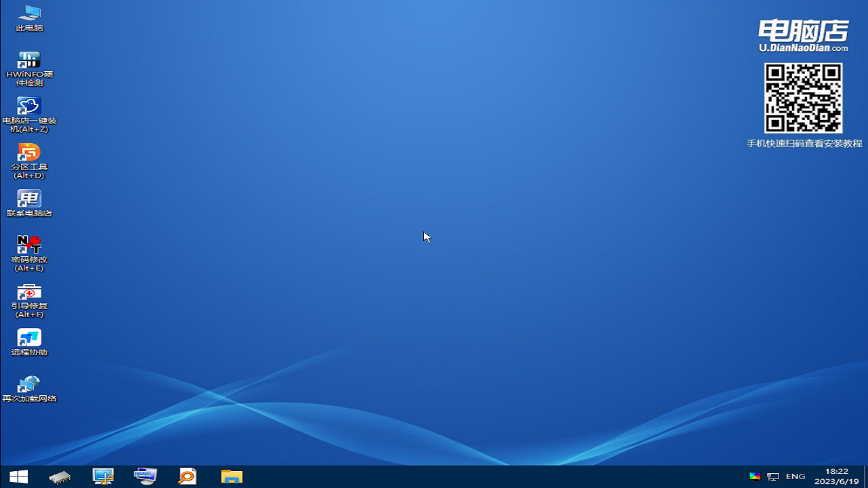Click the memory chip icon on taskbar
This screenshot has height=488, width=868.
click(x=60, y=476)
